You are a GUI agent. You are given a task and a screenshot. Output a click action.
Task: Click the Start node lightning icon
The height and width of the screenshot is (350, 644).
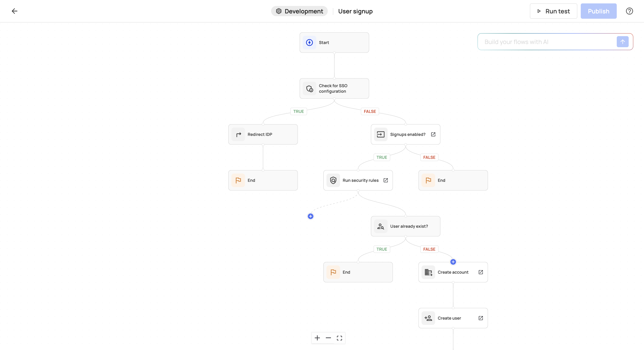(x=309, y=43)
